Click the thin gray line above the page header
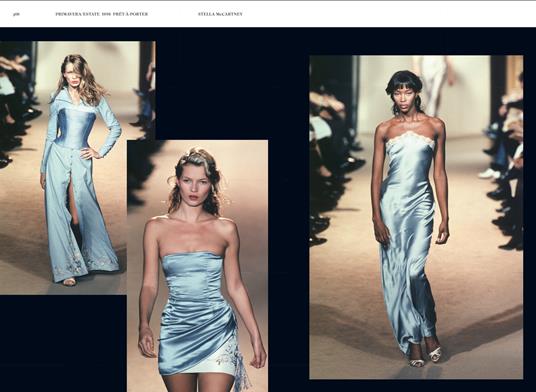 268,1
